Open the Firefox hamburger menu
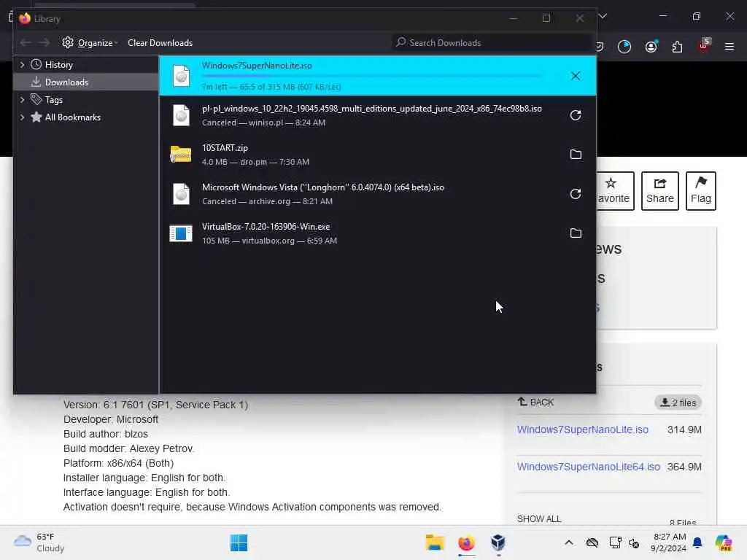Screen dimensions: 747x560 tap(729, 46)
